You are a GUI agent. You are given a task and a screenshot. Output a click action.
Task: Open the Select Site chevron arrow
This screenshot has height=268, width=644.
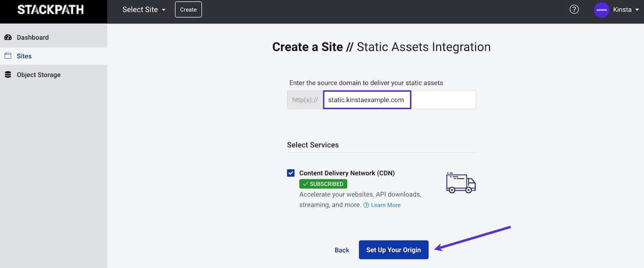coord(164,9)
